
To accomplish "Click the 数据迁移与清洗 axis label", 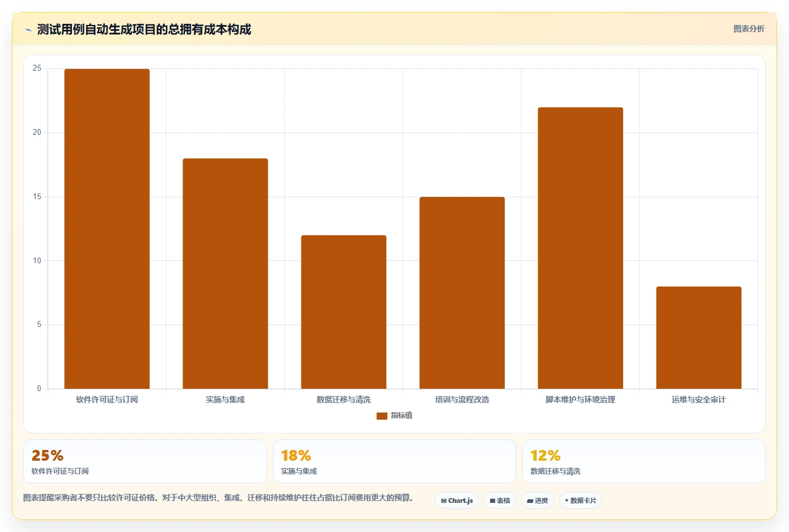I will click(344, 400).
